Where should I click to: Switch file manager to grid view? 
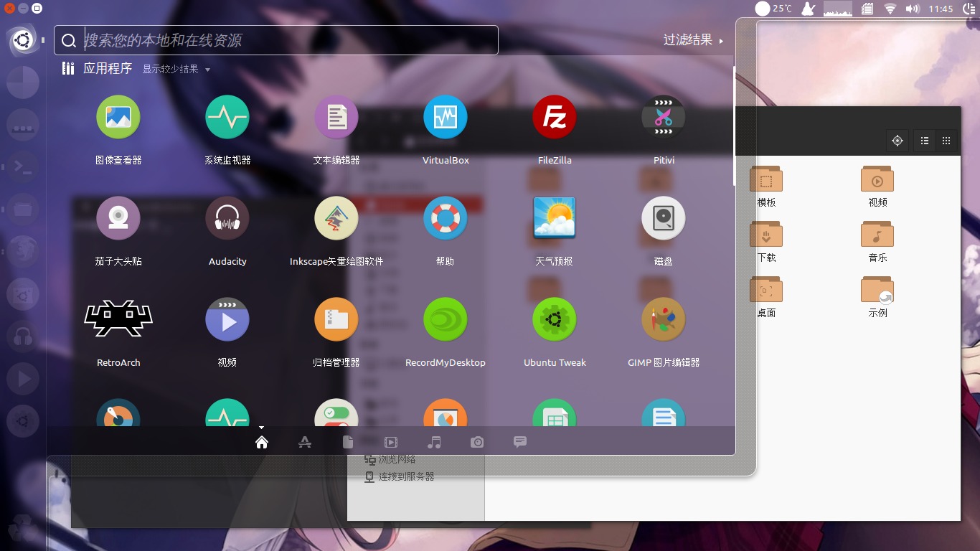pos(946,141)
